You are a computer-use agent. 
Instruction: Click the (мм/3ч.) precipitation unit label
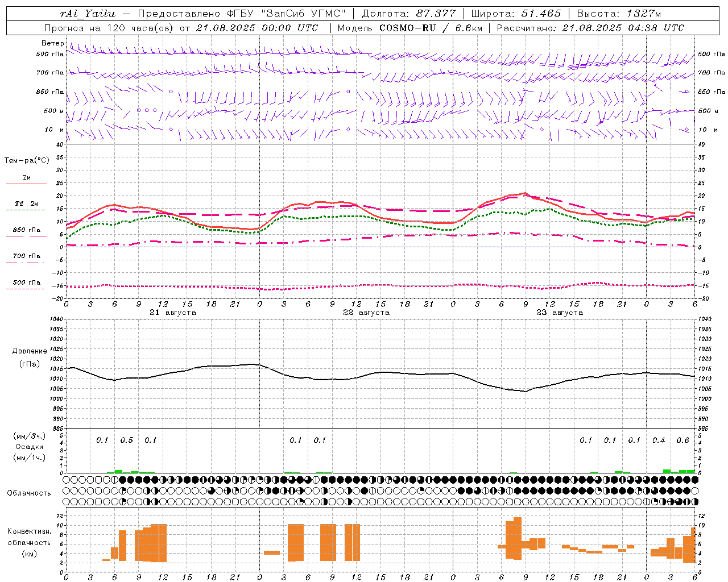click(30, 436)
